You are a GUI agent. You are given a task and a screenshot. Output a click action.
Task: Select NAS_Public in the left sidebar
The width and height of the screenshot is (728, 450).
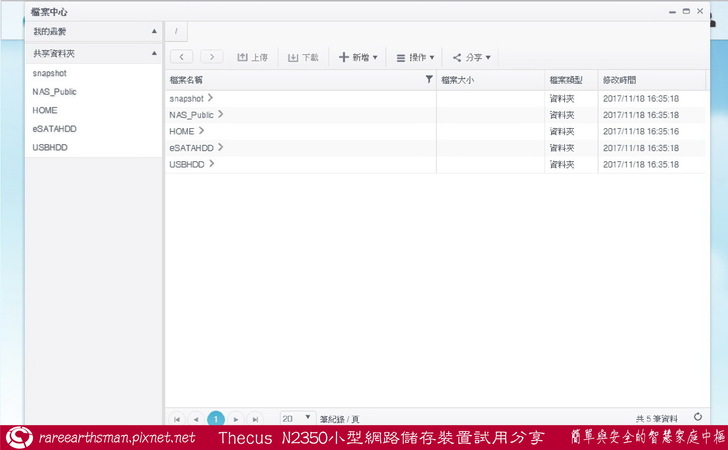tap(54, 92)
